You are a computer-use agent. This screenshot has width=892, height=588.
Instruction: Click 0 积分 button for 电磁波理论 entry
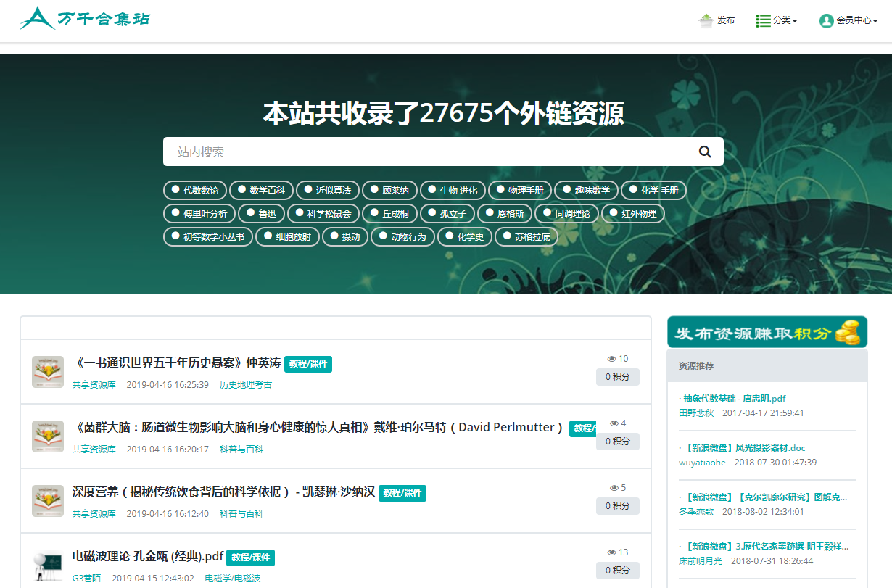click(617, 571)
